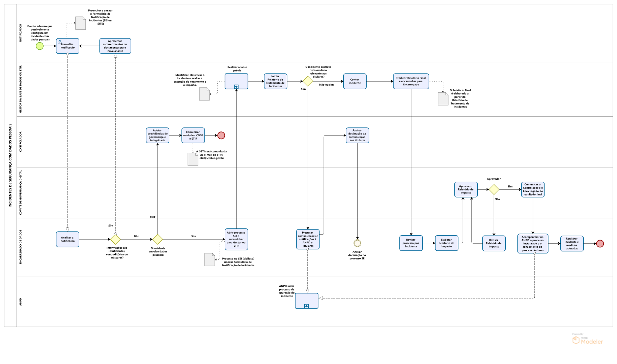617x364 pixels.
Task: Click the Preparar comunicações e notificações task
Action: 308,239
